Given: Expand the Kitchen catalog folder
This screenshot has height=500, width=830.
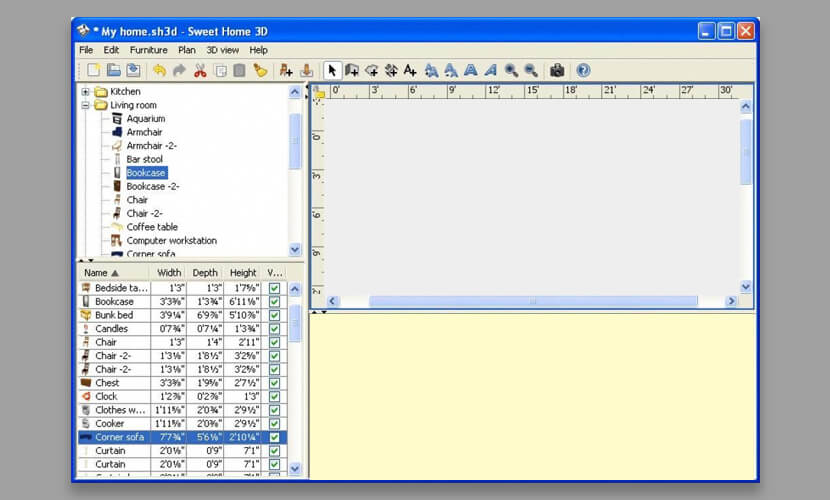Looking at the screenshot, I should pos(85,92).
